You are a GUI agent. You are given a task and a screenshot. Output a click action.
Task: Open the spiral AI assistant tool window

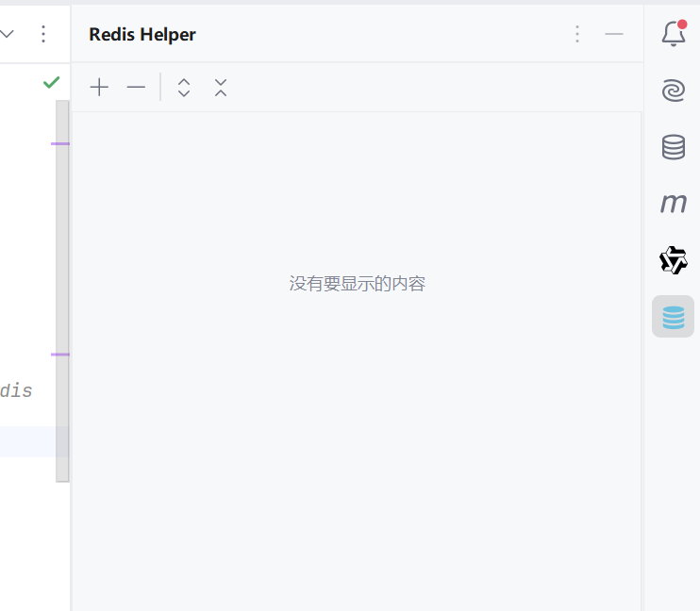pos(674,90)
